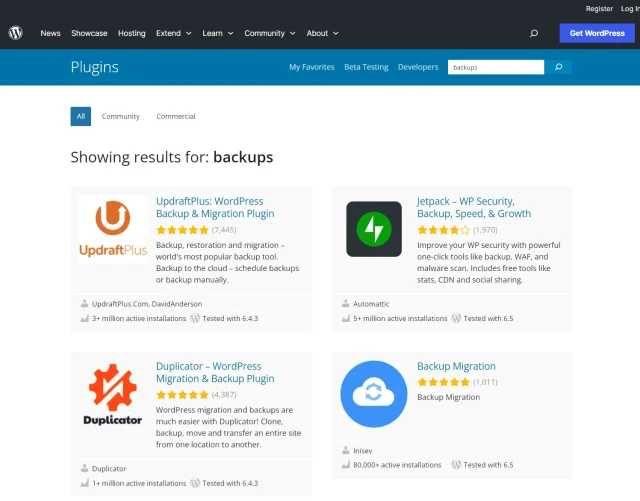Submit plugin search with magnifier button
640x501 pixels.
(559, 67)
